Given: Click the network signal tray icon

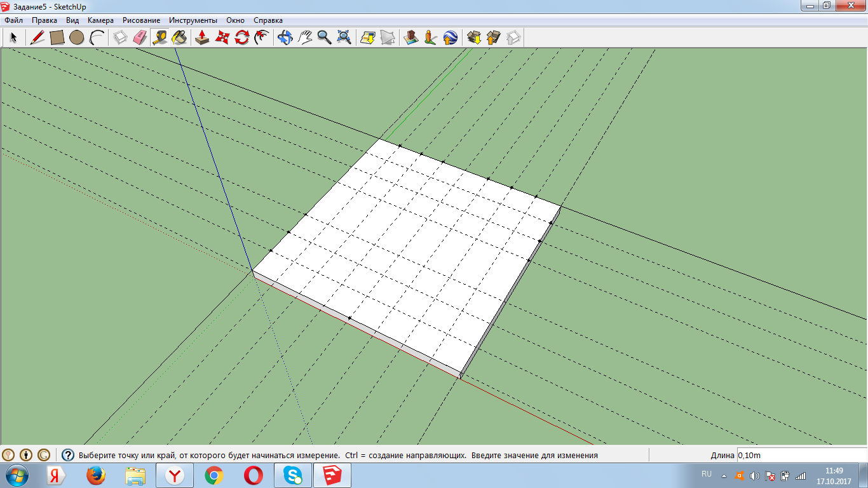Looking at the screenshot, I should click(x=801, y=475).
